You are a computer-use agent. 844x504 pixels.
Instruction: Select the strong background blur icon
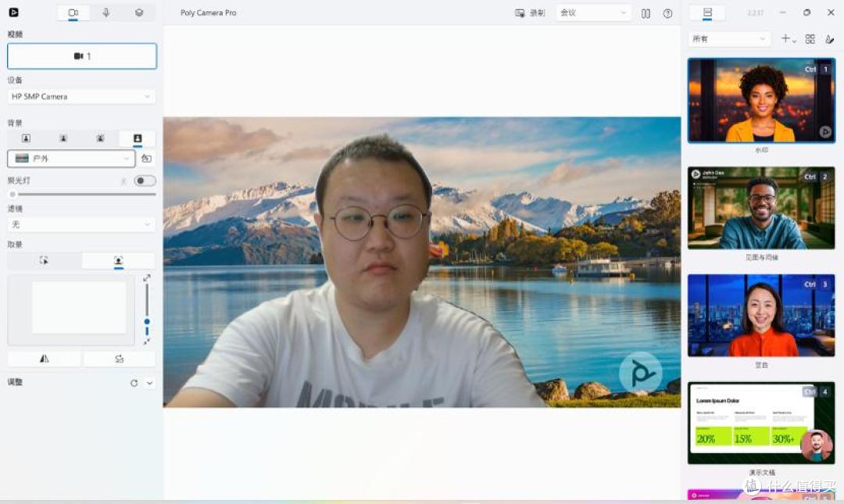(x=100, y=138)
